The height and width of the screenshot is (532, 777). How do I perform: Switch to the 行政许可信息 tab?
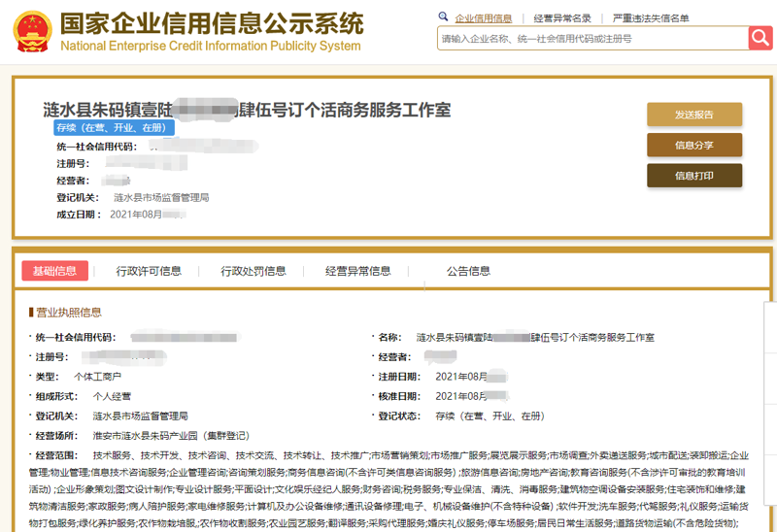[x=149, y=271]
